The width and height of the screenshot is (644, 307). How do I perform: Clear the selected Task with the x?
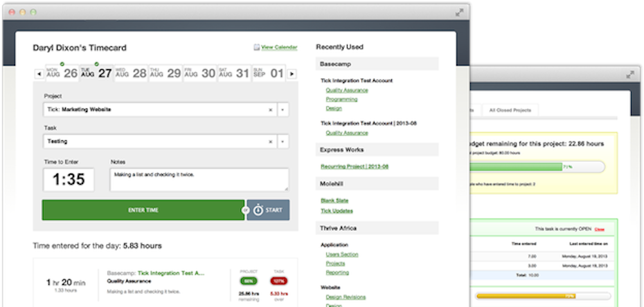point(271,141)
